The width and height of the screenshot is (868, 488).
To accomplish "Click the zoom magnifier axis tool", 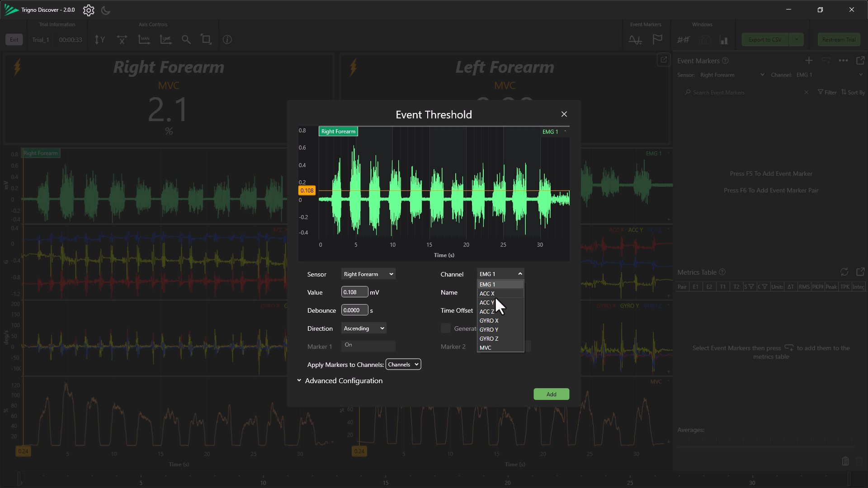I will pos(186,40).
